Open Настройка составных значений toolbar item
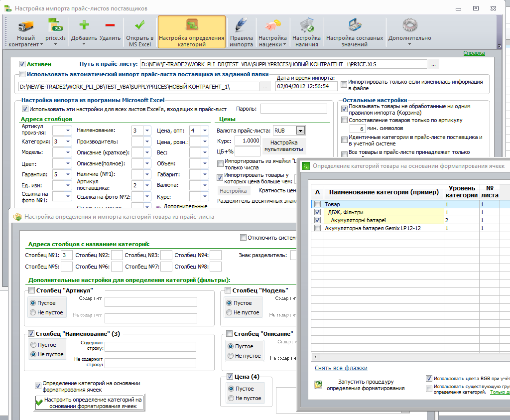Image resolution: width=510 pixels, height=420 pixels. pos(355,32)
